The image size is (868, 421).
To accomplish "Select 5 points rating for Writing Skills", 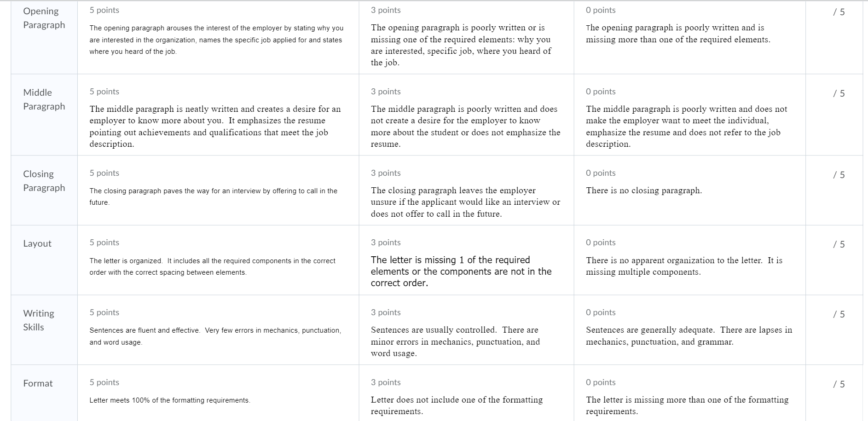I will click(218, 330).
